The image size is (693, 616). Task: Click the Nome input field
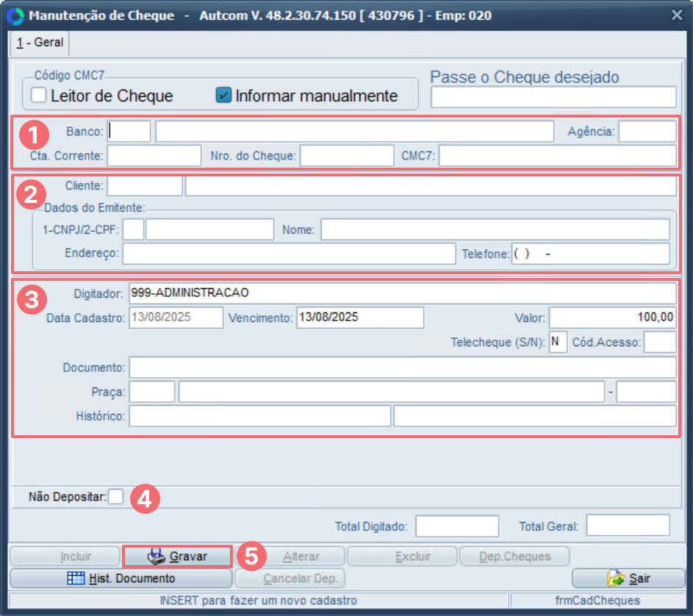pos(495,229)
